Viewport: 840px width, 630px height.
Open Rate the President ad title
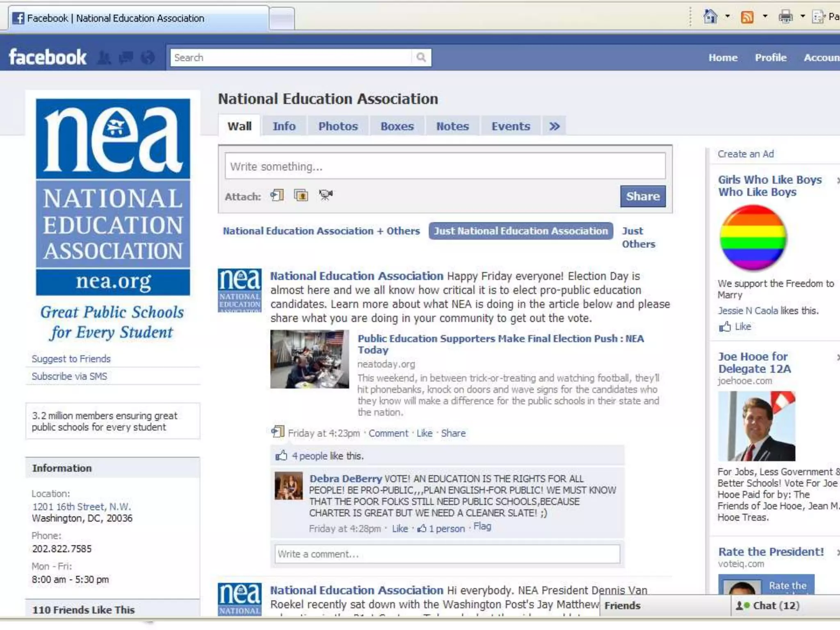[771, 552]
